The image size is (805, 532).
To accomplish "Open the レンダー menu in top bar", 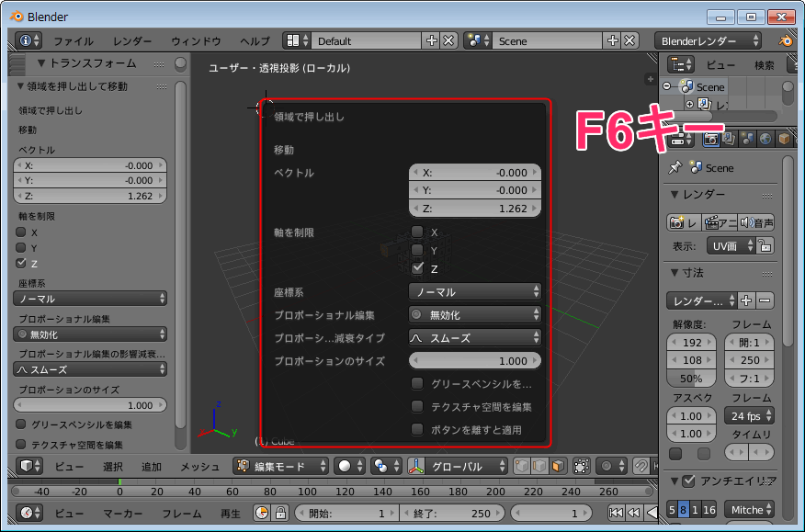I will [132, 41].
